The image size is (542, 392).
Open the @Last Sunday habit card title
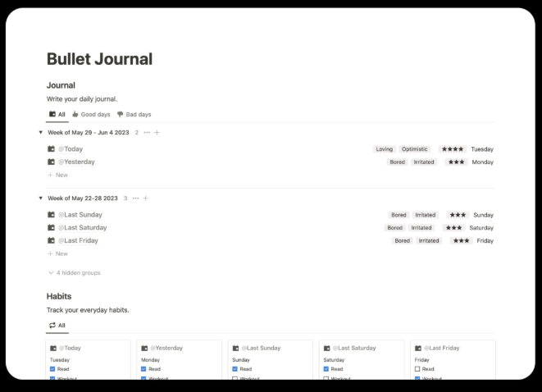262,348
